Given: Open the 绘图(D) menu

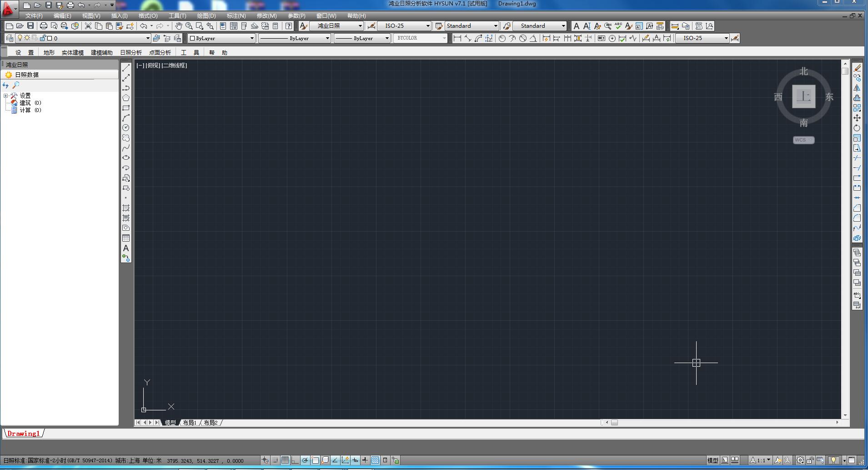Looking at the screenshot, I should pos(206,16).
